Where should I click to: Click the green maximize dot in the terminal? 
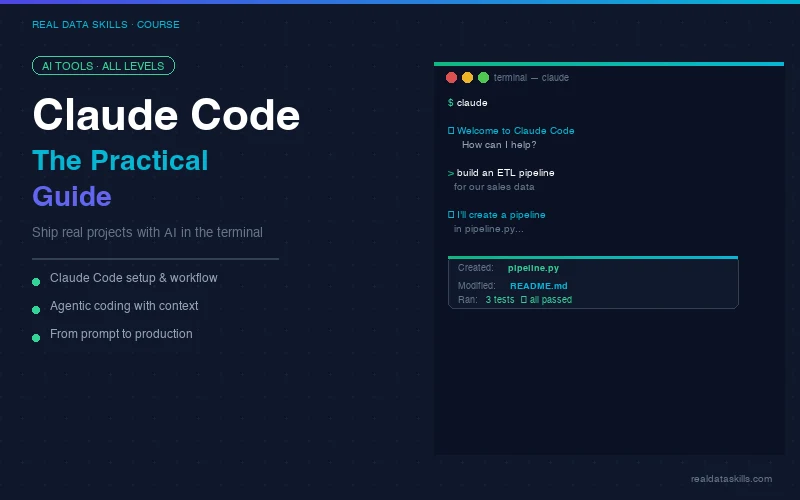click(484, 78)
